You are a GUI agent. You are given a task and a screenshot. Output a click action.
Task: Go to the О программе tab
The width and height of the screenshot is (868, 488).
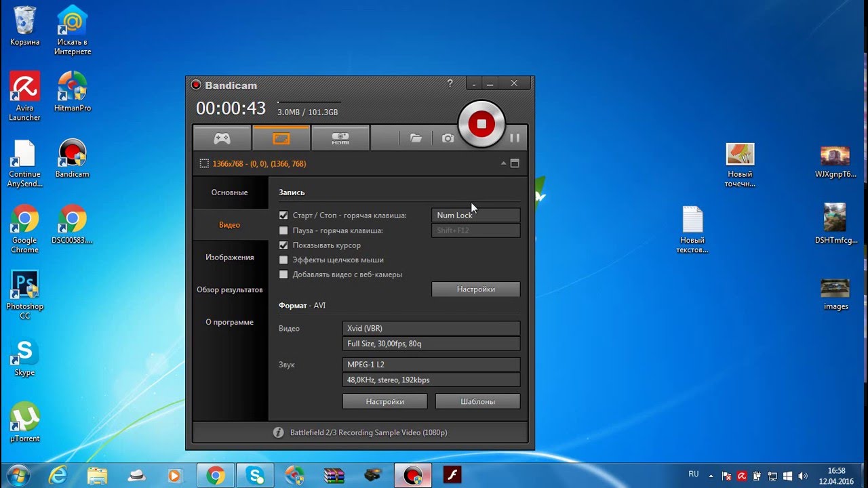point(229,323)
